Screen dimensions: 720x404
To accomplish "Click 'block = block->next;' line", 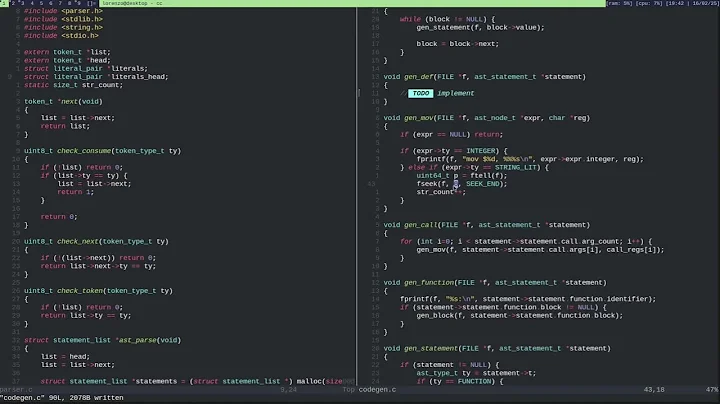I will tap(458, 44).
